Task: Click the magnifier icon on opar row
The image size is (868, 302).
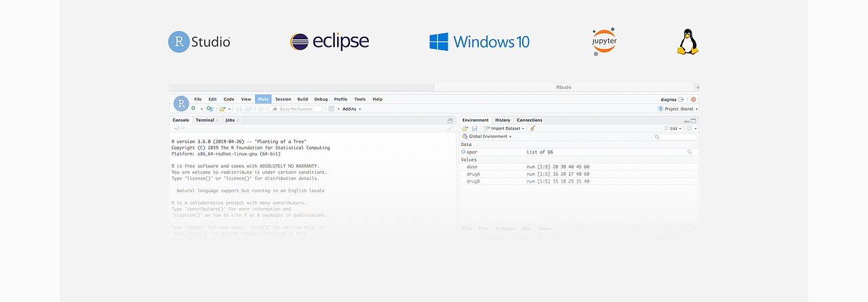Action: click(x=690, y=152)
